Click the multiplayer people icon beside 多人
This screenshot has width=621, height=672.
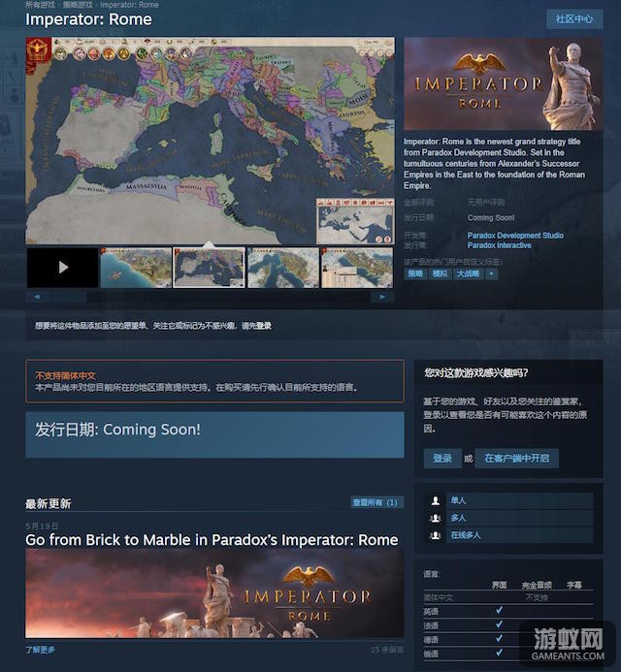pyautogui.click(x=436, y=518)
